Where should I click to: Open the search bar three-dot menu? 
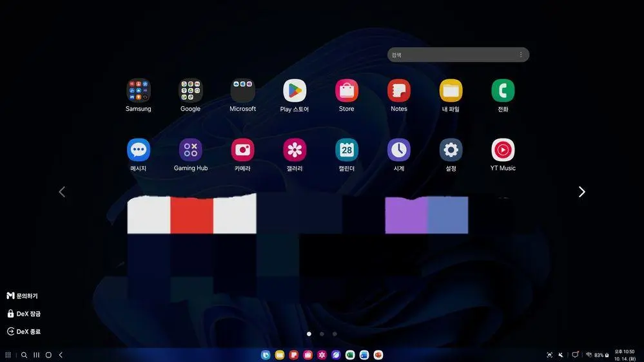click(521, 55)
